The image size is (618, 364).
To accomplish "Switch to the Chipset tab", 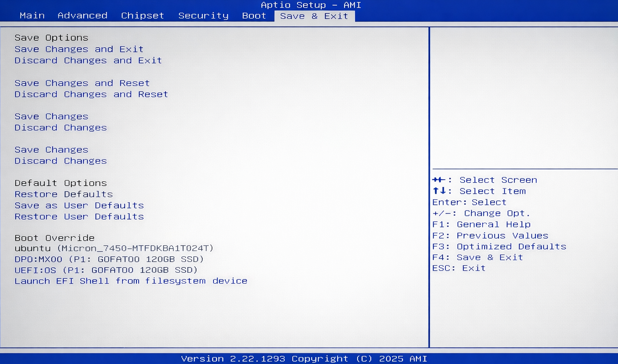I will [x=142, y=15].
